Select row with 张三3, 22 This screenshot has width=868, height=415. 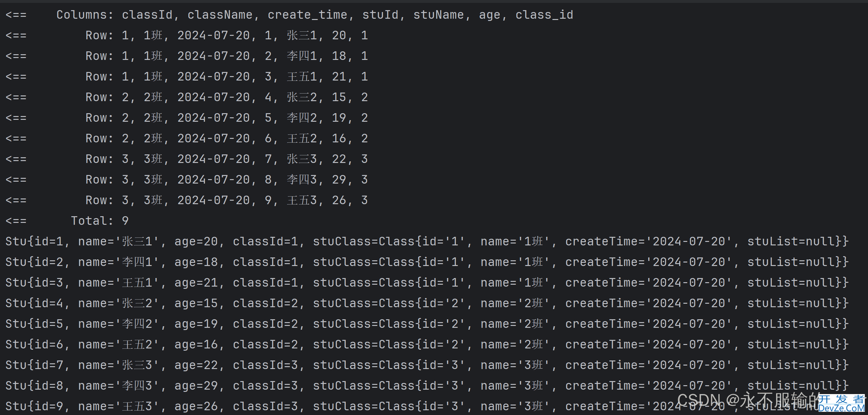tap(187, 159)
